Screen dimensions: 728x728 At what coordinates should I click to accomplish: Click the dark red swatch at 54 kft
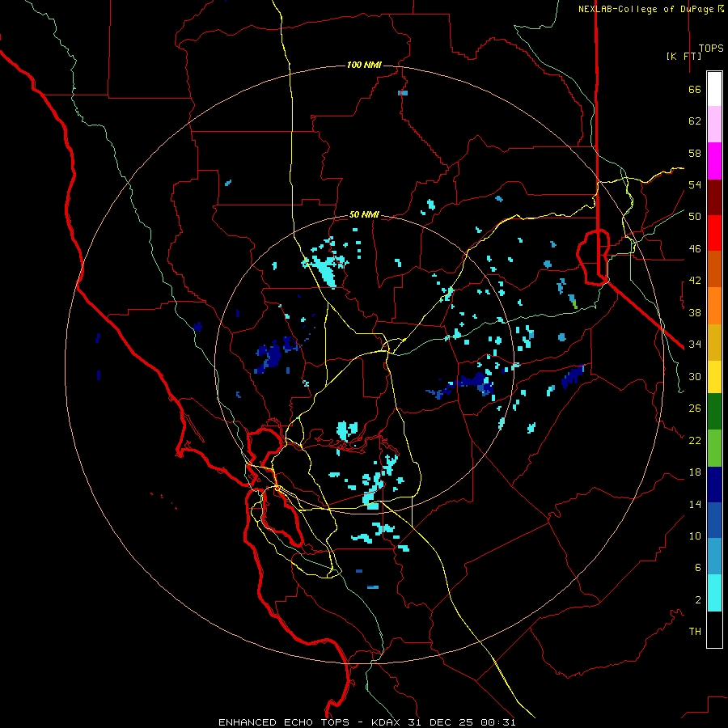(x=714, y=197)
